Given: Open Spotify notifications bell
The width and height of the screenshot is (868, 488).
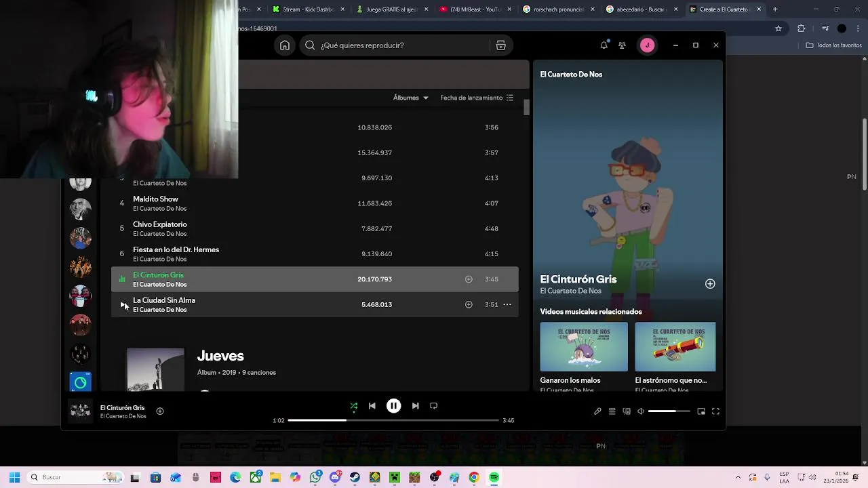Looking at the screenshot, I should (x=604, y=45).
